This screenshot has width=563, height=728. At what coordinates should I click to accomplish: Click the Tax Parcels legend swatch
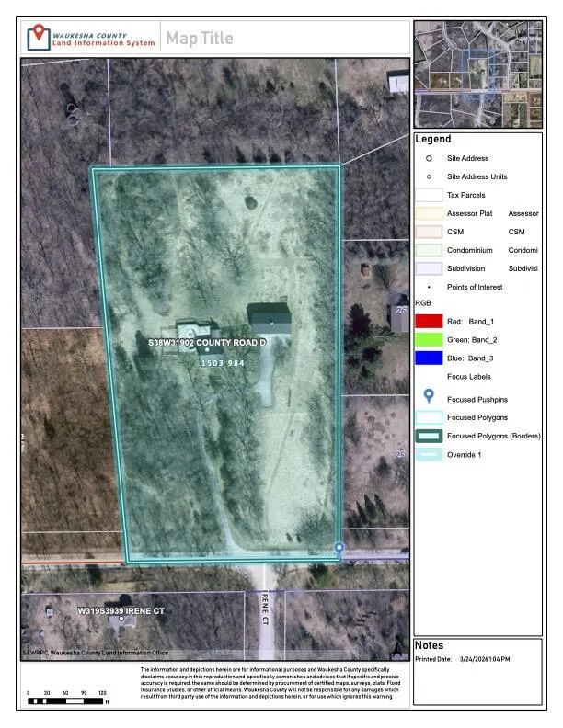pos(429,195)
